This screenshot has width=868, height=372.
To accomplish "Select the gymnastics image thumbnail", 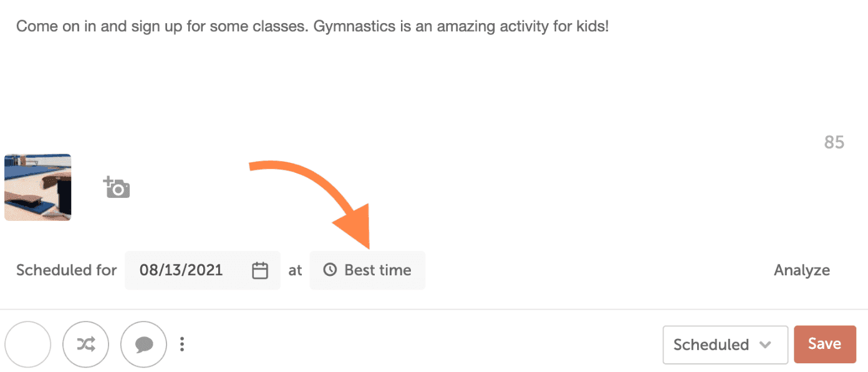I will (37, 187).
